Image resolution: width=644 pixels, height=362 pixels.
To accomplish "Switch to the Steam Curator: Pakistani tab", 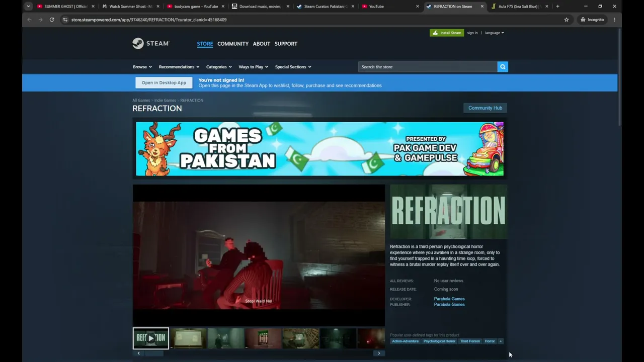I will pos(325,7).
